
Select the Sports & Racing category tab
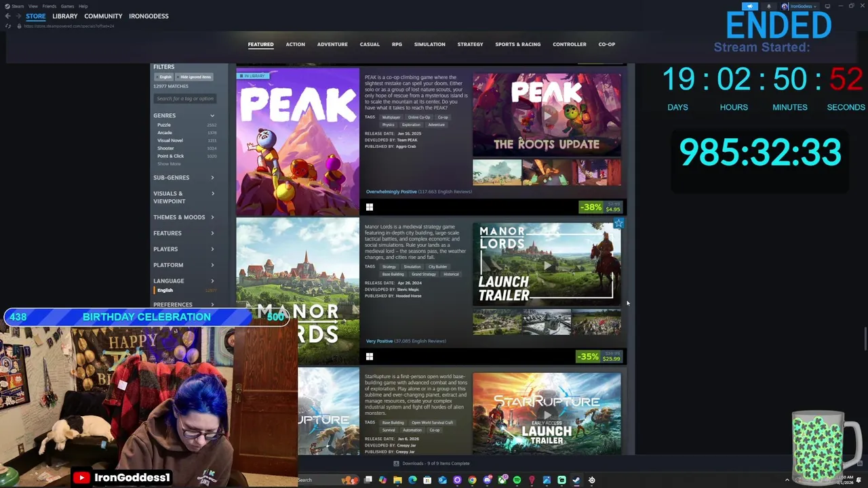(x=518, y=45)
